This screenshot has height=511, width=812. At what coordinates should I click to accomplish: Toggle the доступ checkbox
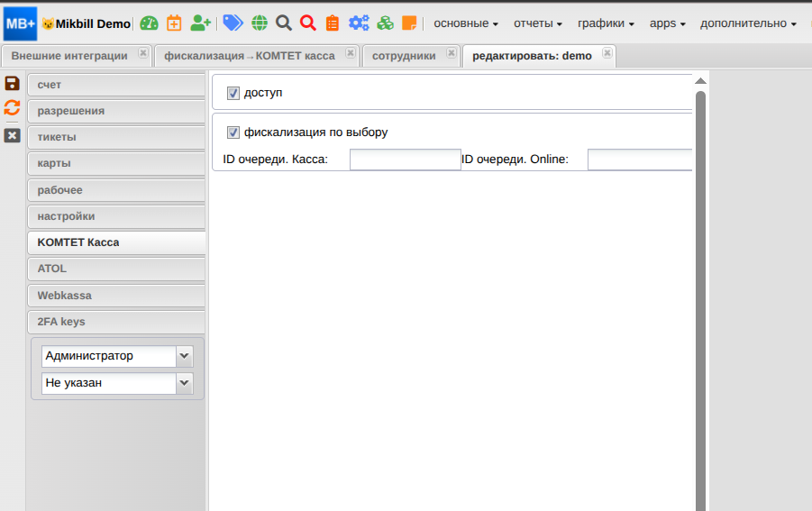pyautogui.click(x=233, y=93)
